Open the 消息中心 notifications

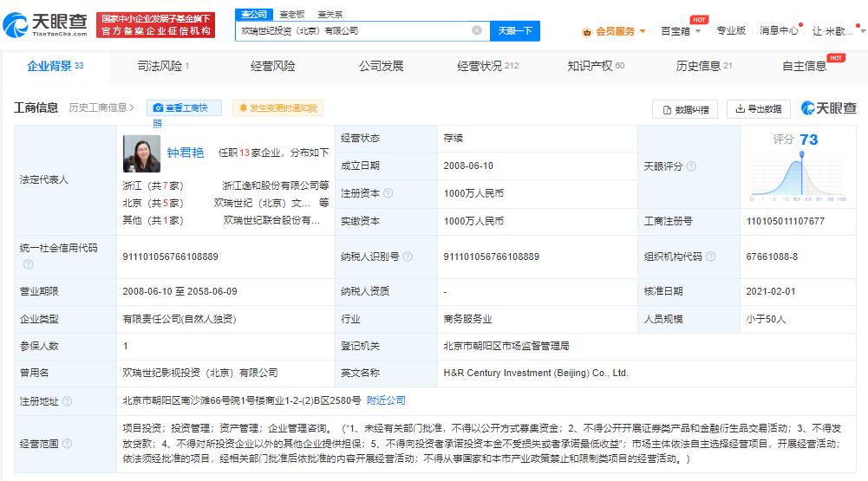[779, 31]
